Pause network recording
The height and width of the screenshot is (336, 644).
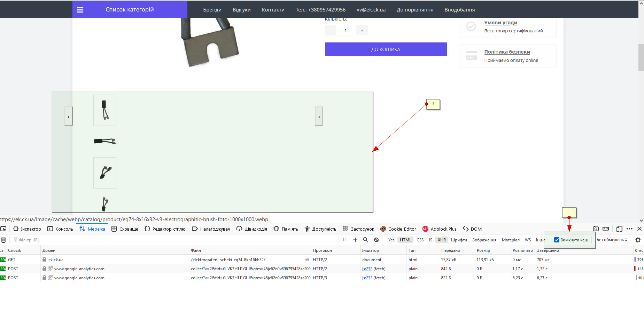click(x=344, y=240)
